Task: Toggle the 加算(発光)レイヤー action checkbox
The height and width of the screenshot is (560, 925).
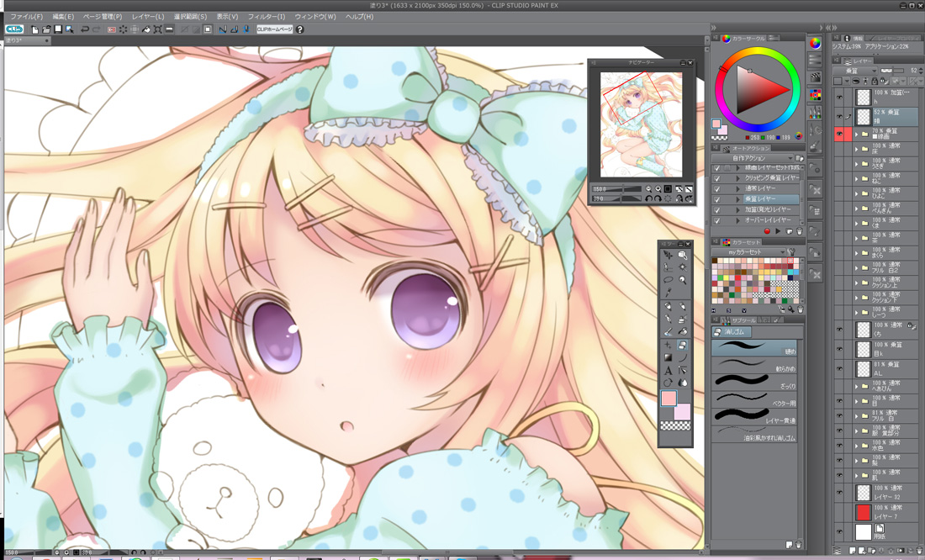Action: point(716,210)
